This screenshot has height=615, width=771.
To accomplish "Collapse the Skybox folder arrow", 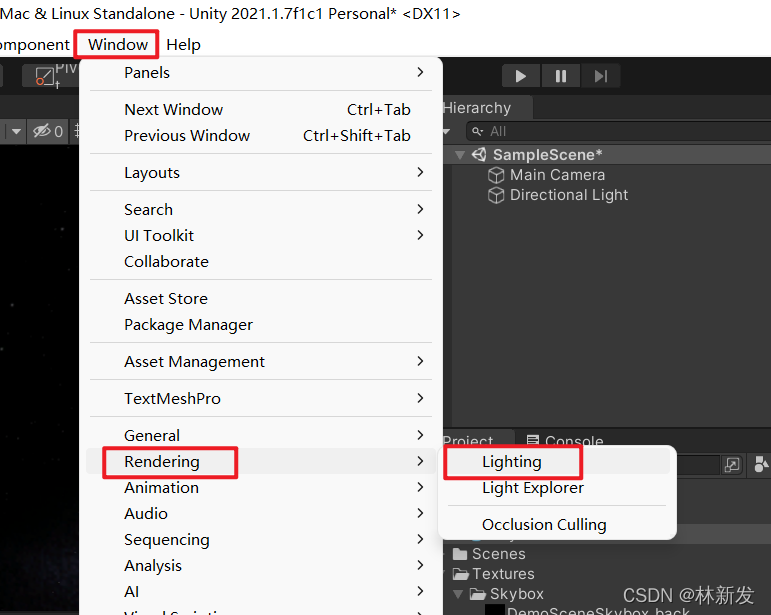I will (x=458, y=594).
